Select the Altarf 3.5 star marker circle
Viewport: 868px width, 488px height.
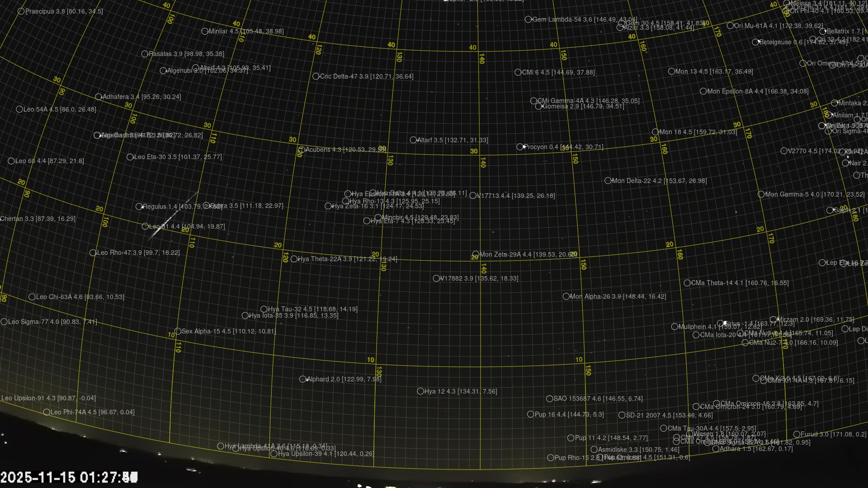[413, 140]
